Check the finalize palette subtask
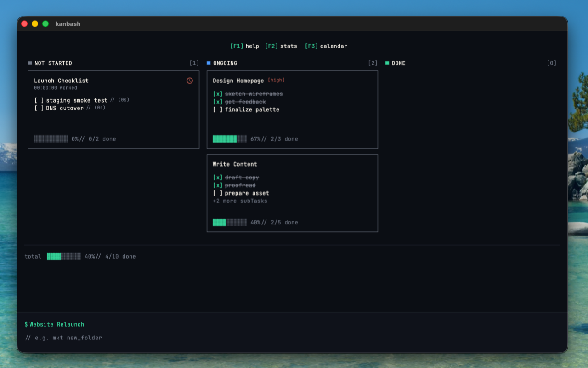 coord(218,109)
